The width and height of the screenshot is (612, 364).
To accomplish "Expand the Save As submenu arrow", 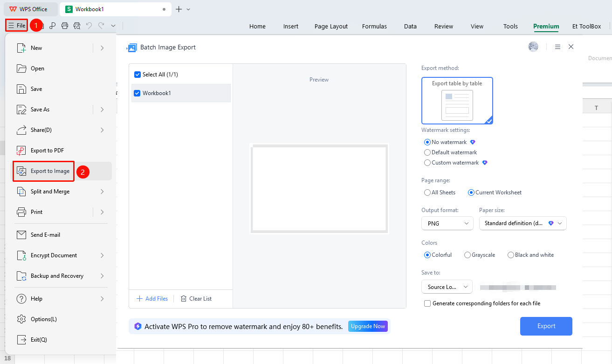I will click(x=102, y=110).
